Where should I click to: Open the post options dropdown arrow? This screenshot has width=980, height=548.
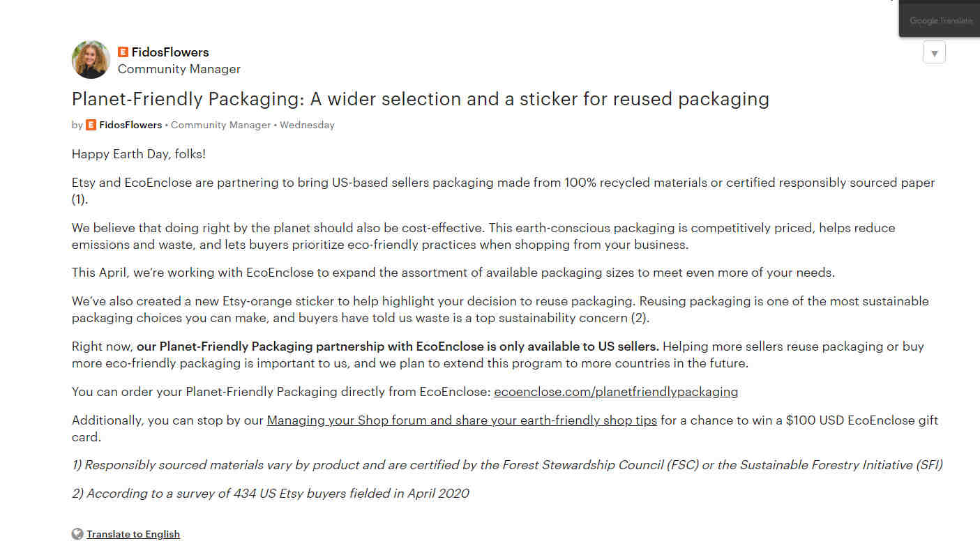[934, 53]
